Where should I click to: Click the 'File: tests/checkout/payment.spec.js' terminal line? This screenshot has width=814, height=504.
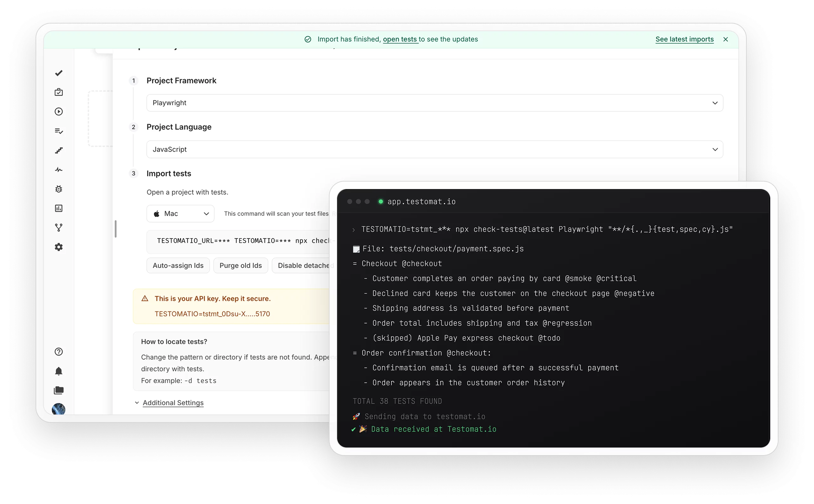(443, 249)
